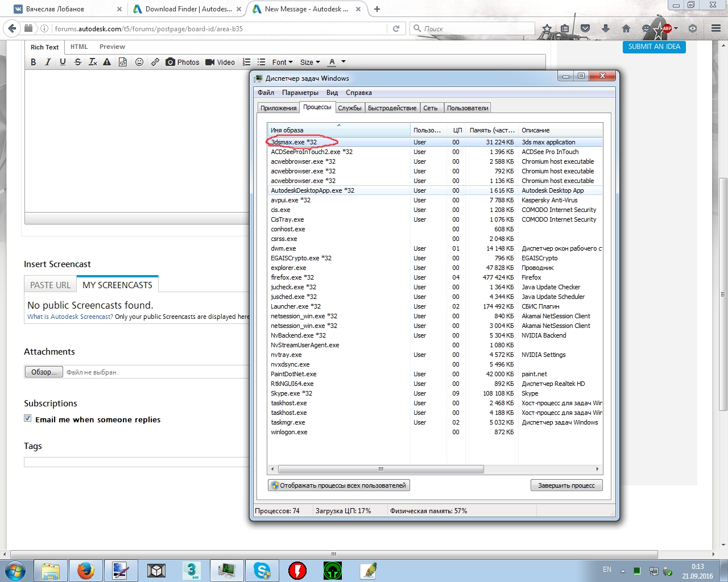Click the Обзор... file browse button
This screenshot has height=582, width=728.
(44, 372)
